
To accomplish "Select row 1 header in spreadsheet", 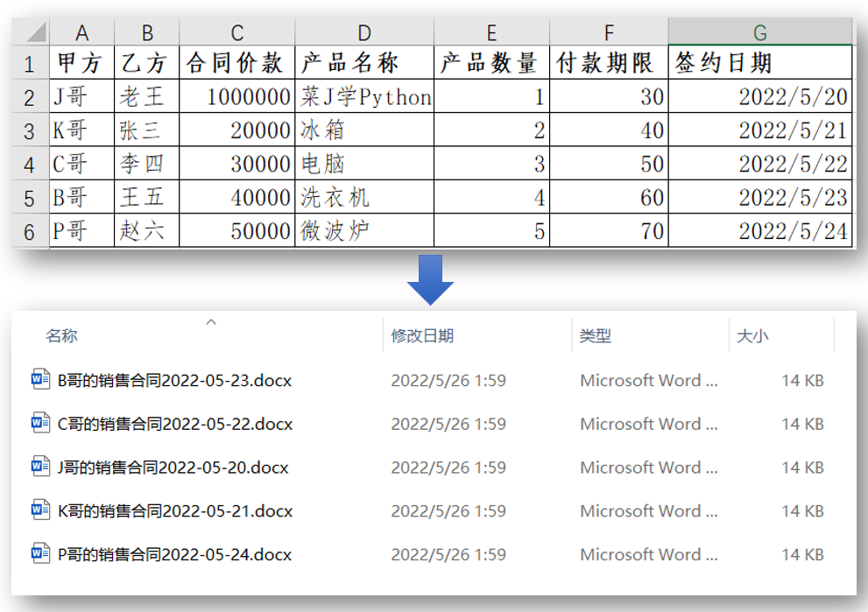I will [29, 63].
